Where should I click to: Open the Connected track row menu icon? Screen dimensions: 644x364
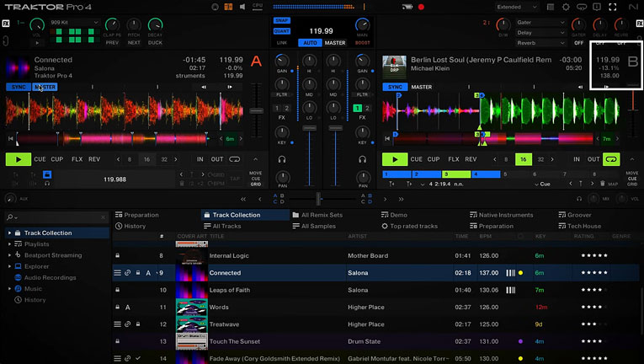coord(118,273)
